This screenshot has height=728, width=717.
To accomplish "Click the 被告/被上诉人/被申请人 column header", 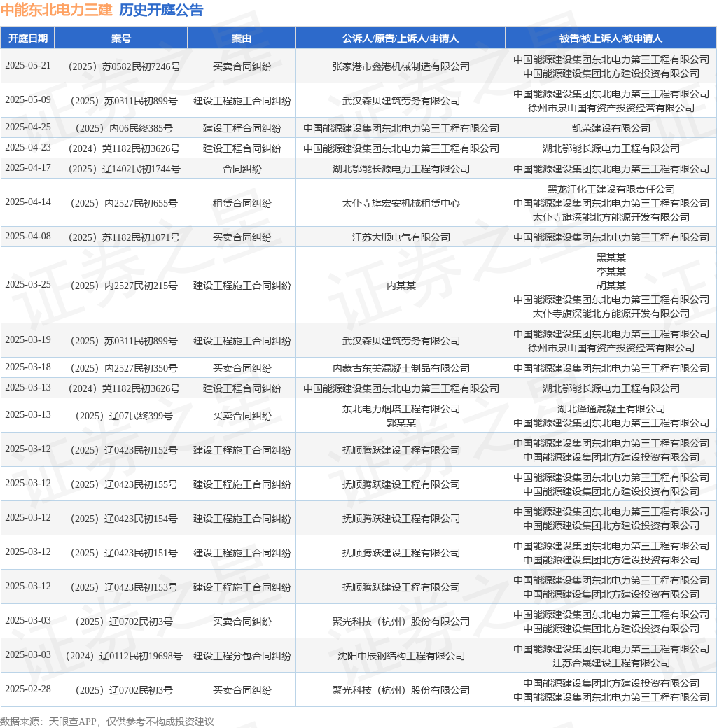I will pos(611,38).
